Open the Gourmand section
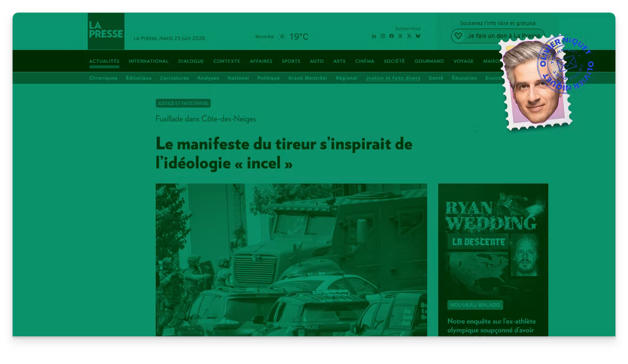Viewport: 628px width, 364px height. (429, 61)
